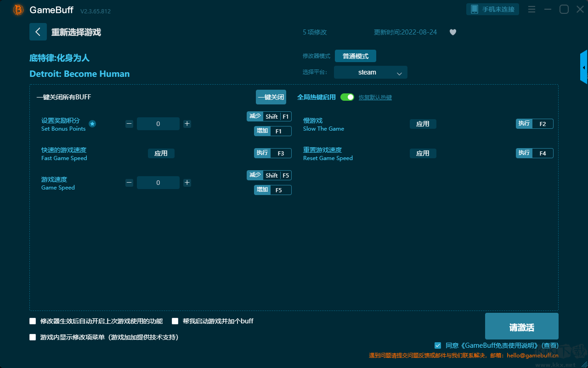This screenshot has width=588, height=368.
Task: Open the hamburger menu in title bar
Action: (531, 9)
